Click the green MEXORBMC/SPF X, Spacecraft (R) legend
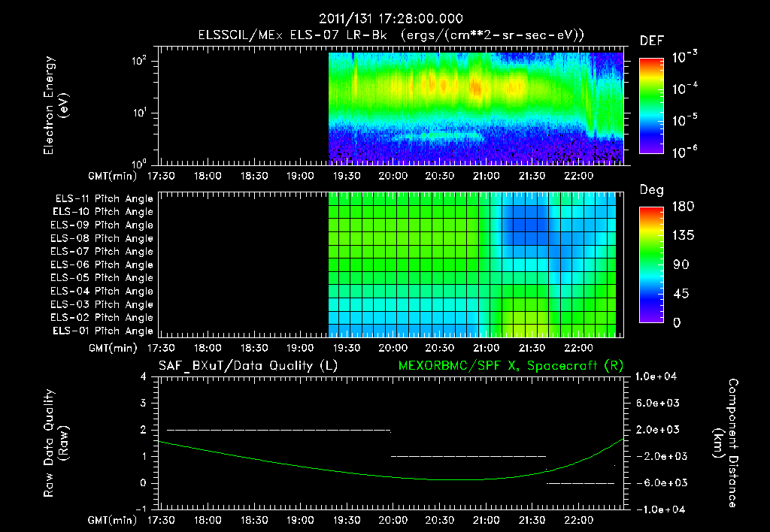Image resolution: width=770 pixels, height=532 pixels. coord(511,366)
